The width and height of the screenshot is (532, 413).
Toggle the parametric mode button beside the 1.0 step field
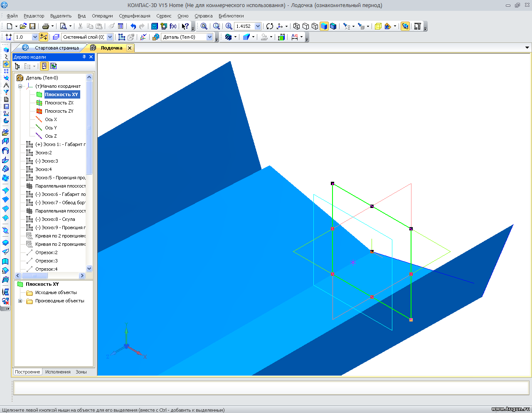(x=44, y=37)
